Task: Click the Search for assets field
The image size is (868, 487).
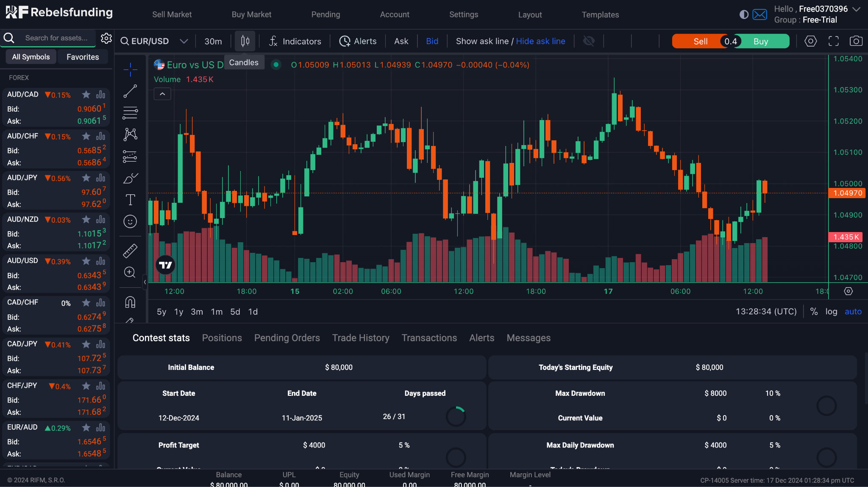Action: tap(56, 38)
